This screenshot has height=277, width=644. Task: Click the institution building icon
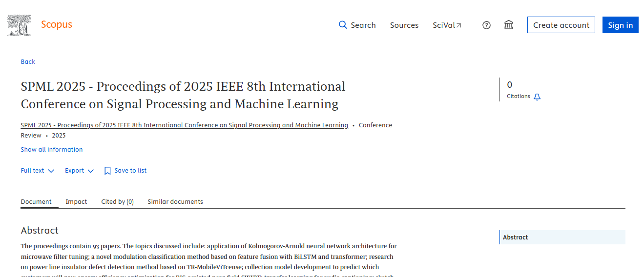509,25
